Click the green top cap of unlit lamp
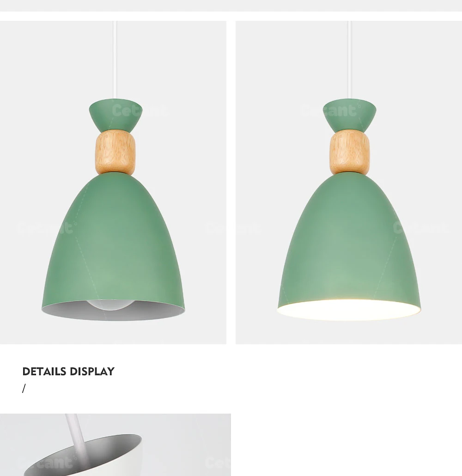This screenshot has height=476, width=462. (115, 116)
